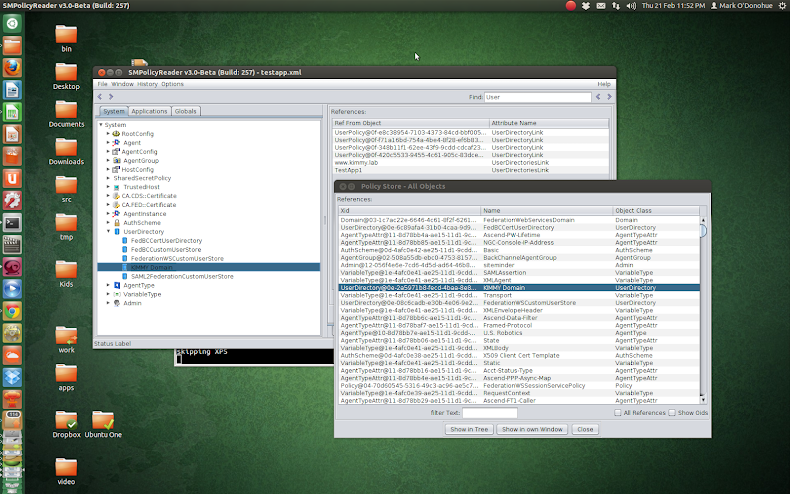790x494 pixels.
Task: Click the AgentGroup node icon
Action: coord(116,160)
